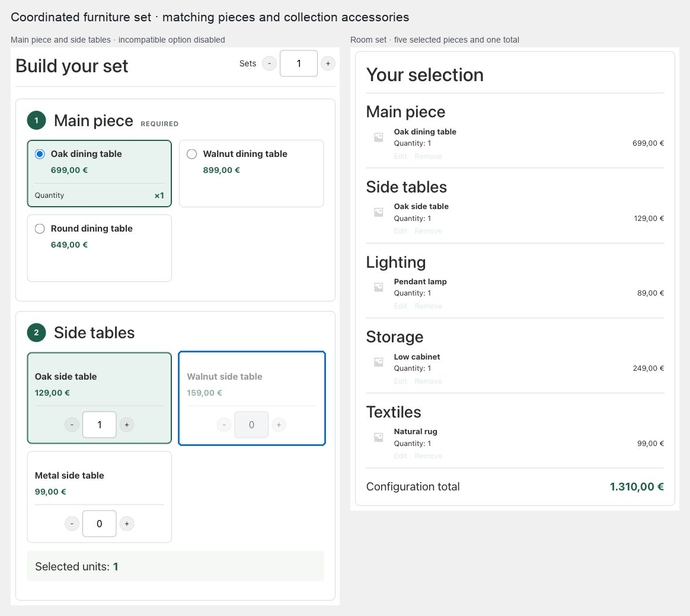The width and height of the screenshot is (690, 616).
Task: Click the 649,00 € Round dining table price
Action: (x=69, y=245)
